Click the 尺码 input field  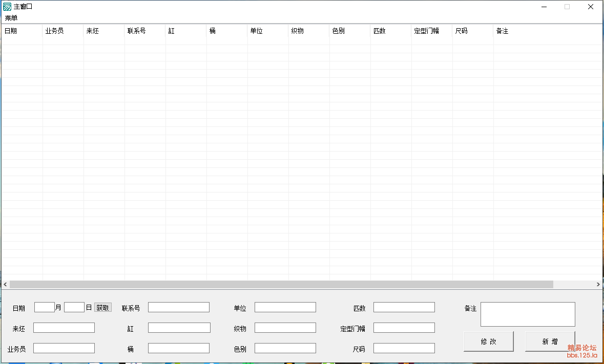404,348
